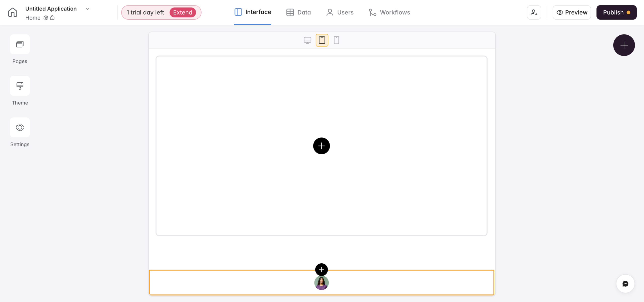Click the home icon in the top-left

point(13,12)
